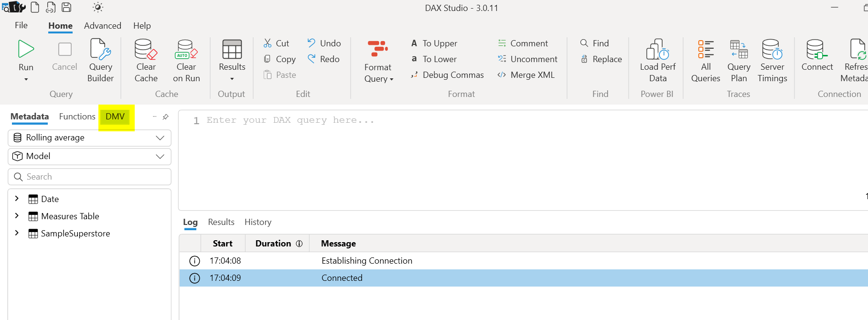Pin the metadata panel with pushpin icon
The width and height of the screenshot is (868, 320).
[x=166, y=117]
